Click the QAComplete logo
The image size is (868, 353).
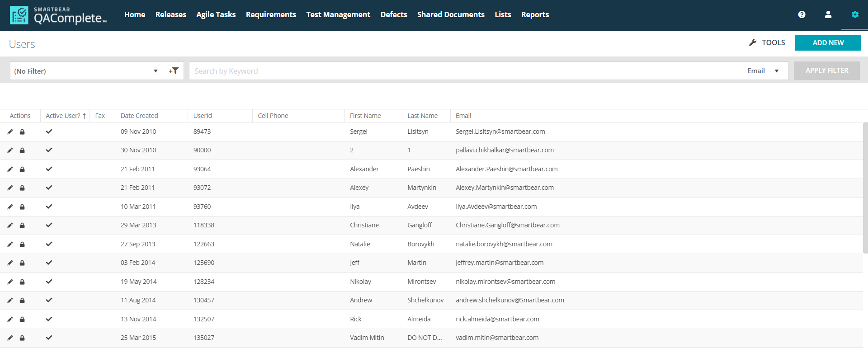pyautogui.click(x=59, y=15)
